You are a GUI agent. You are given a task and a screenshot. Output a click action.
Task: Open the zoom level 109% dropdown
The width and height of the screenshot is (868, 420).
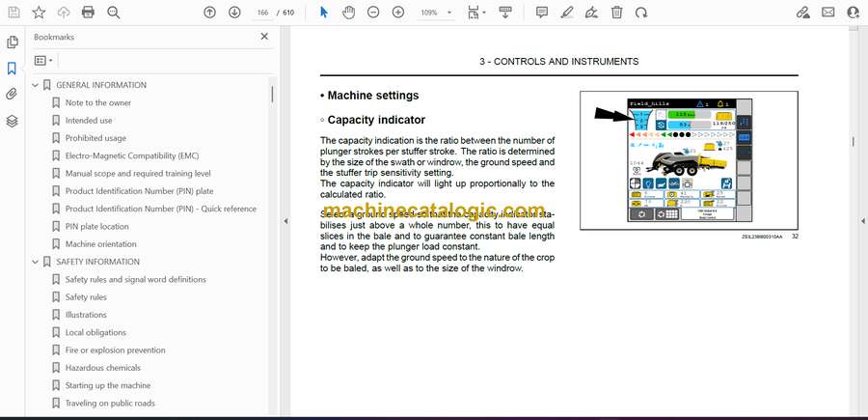pos(435,13)
